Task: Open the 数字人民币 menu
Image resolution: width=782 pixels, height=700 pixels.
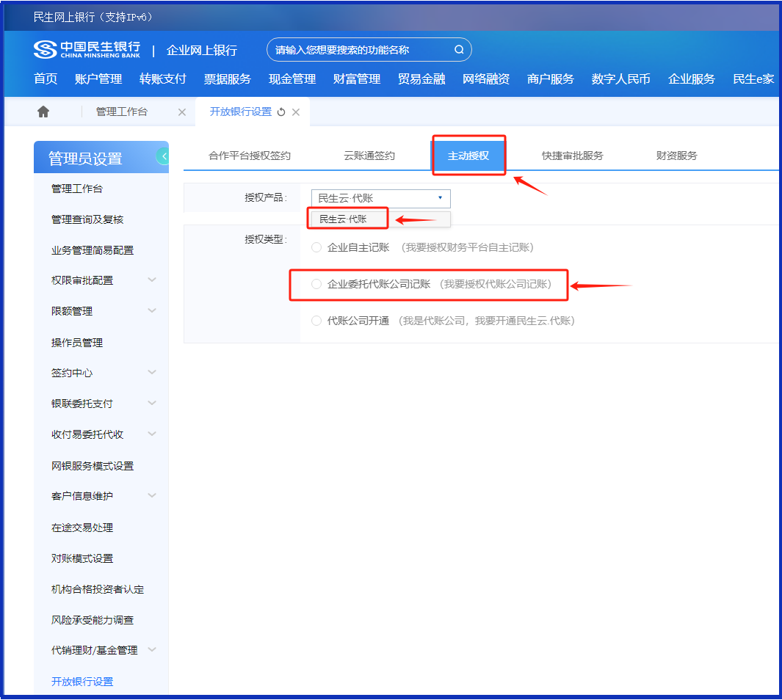Action: tap(621, 79)
